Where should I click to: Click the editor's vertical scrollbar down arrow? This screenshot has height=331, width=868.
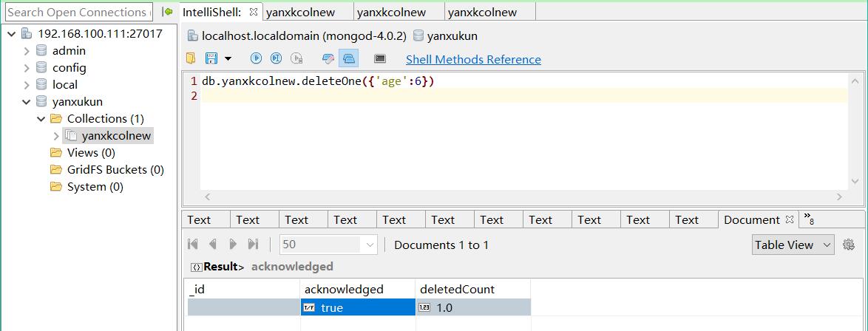click(855, 182)
